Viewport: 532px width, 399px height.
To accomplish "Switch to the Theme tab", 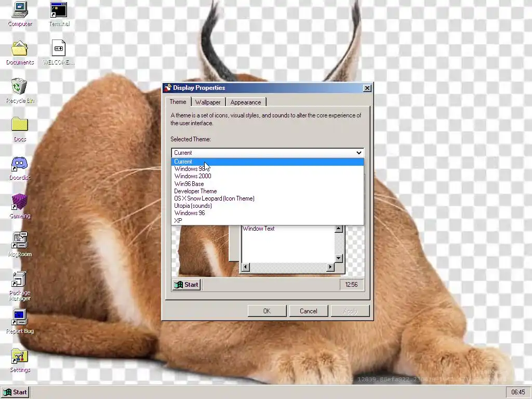I will (x=178, y=102).
